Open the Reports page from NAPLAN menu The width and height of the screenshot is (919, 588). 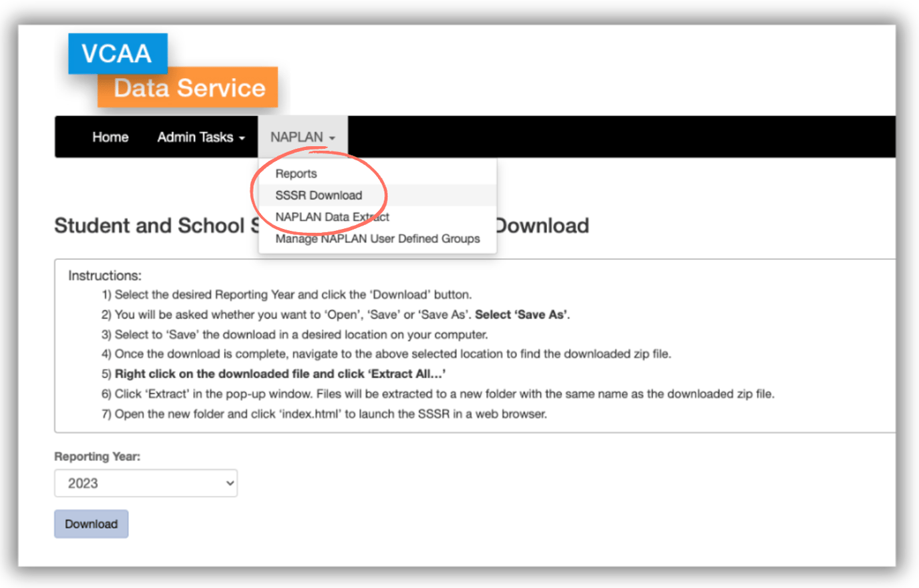(x=296, y=173)
